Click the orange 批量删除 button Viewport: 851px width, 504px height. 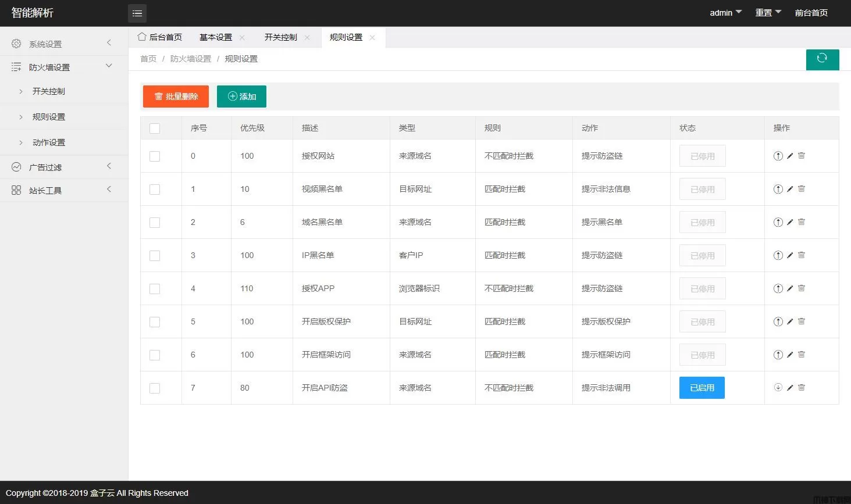[x=176, y=96]
